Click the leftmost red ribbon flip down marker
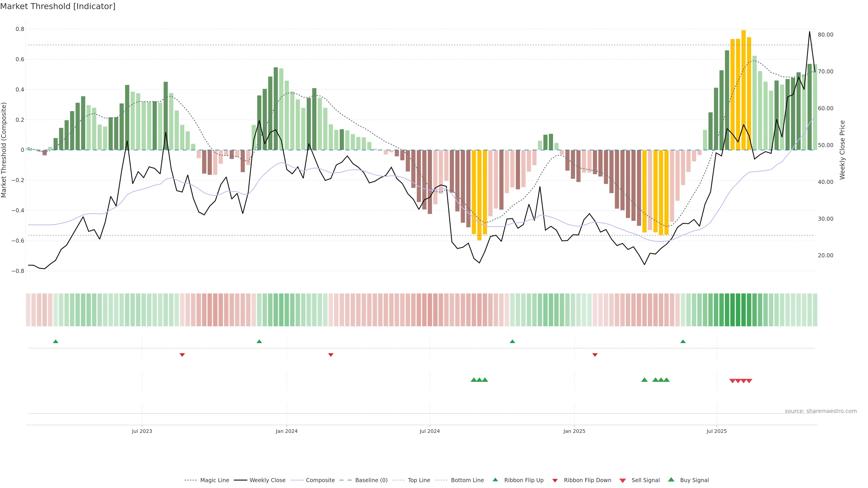Image resolution: width=868 pixels, height=488 pixels. [182, 355]
